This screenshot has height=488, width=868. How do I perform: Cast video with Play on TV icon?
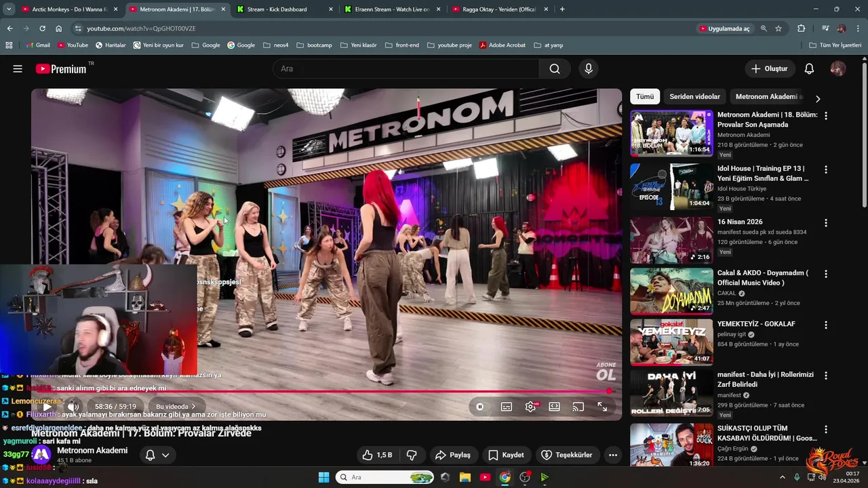[x=578, y=407]
